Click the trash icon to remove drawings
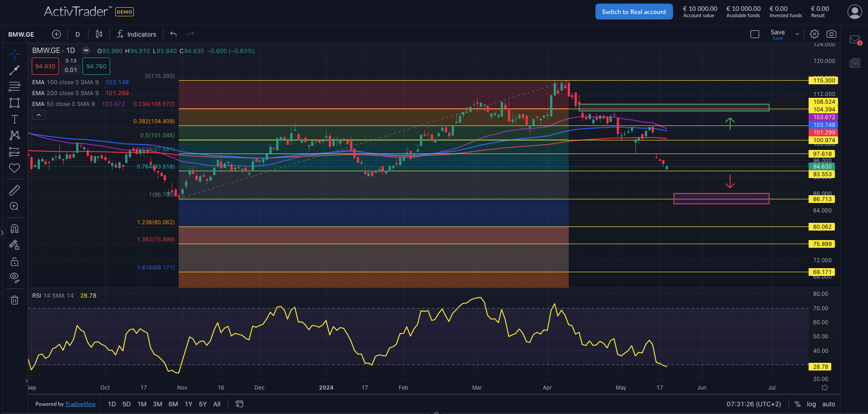The height and width of the screenshot is (414, 868). [15, 300]
